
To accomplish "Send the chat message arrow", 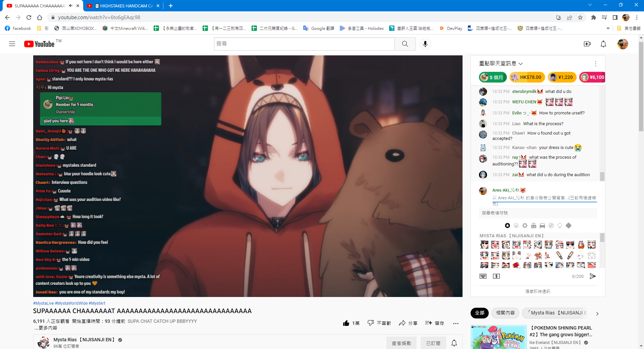I will (593, 276).
